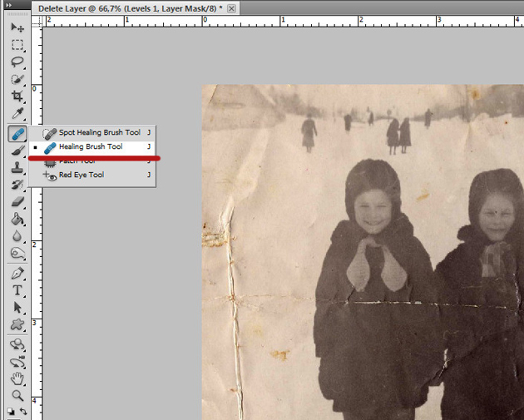Viewport: 524px width, 420px height.
Task: Select the Pen tool
Action: [x=17, y=274]
